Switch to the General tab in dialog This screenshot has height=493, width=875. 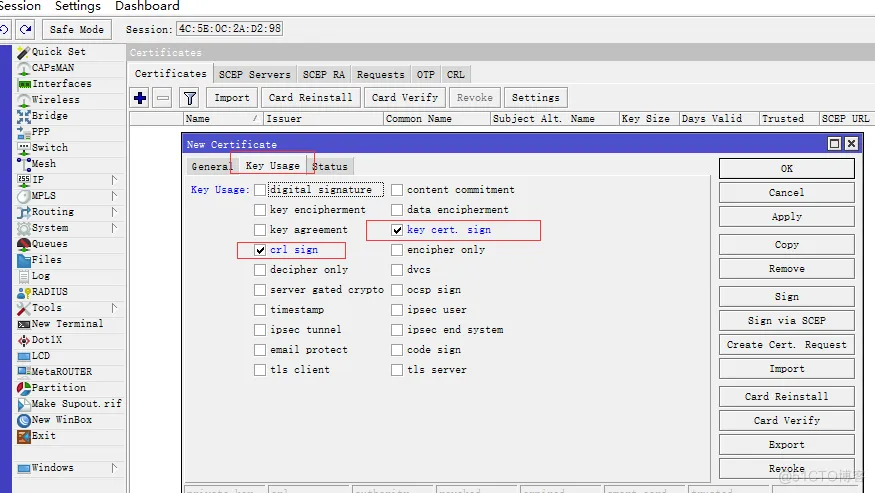[211, 166]
